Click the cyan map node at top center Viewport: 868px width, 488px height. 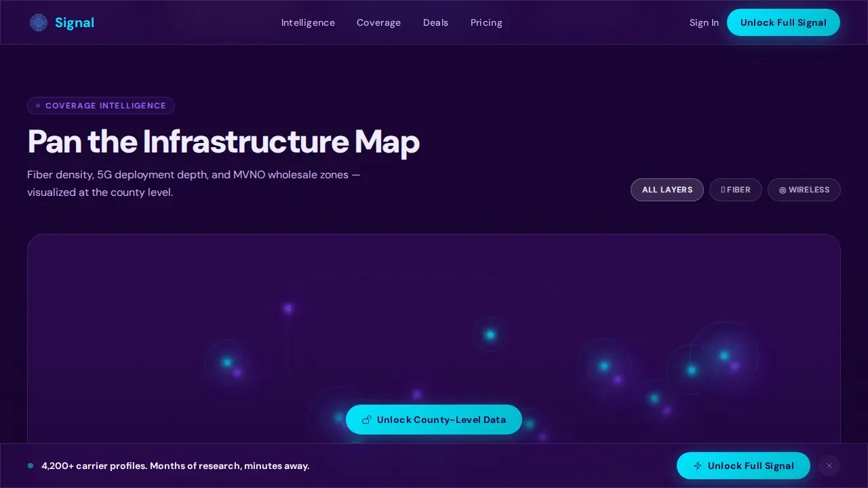coord(490,335)
